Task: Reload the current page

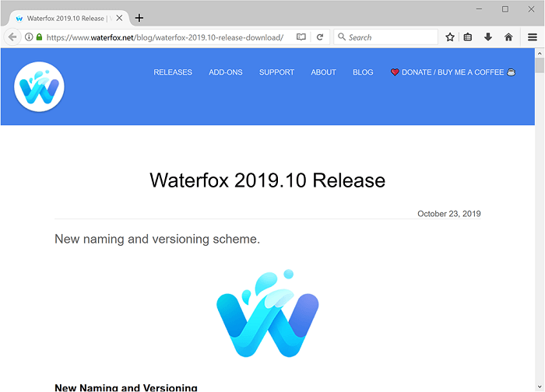Action: click(x=319, y=37)
